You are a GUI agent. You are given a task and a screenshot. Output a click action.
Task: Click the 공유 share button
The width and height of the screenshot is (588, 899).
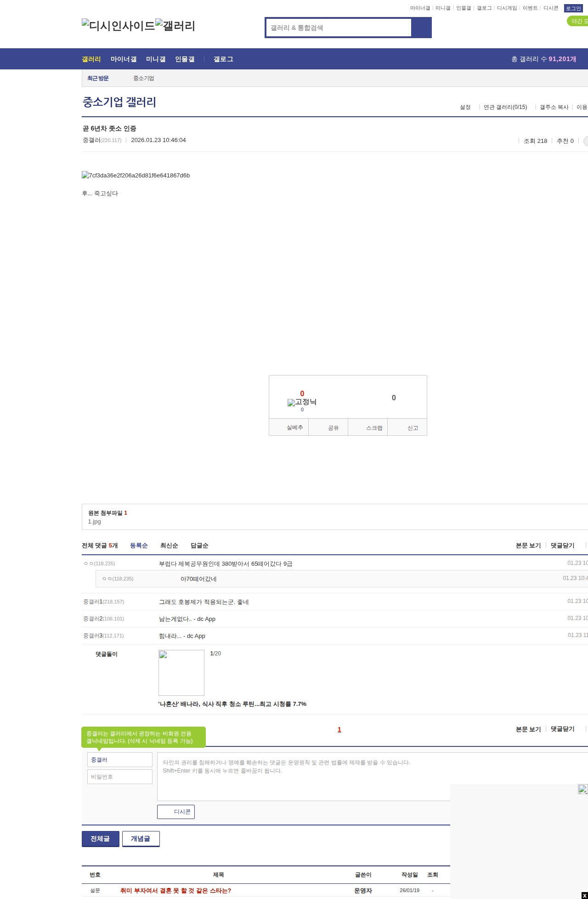(x=333, y=428)
